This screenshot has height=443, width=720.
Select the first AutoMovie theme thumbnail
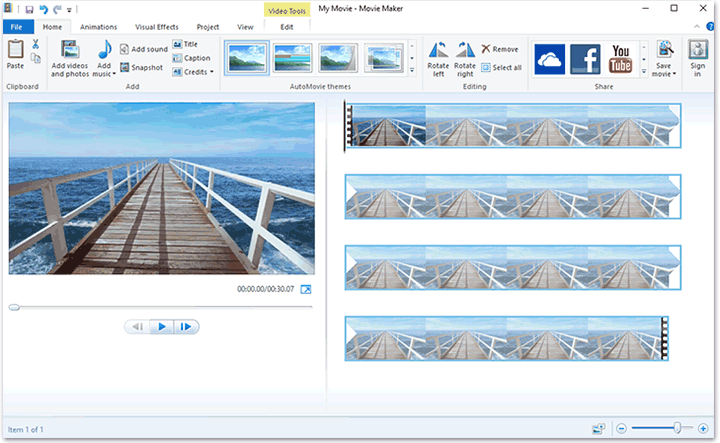click(246, 58)
